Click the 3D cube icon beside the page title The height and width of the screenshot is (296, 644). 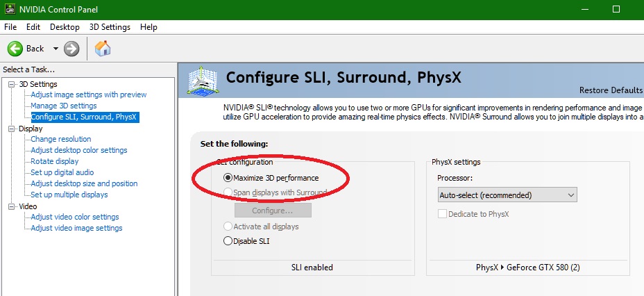203,80
